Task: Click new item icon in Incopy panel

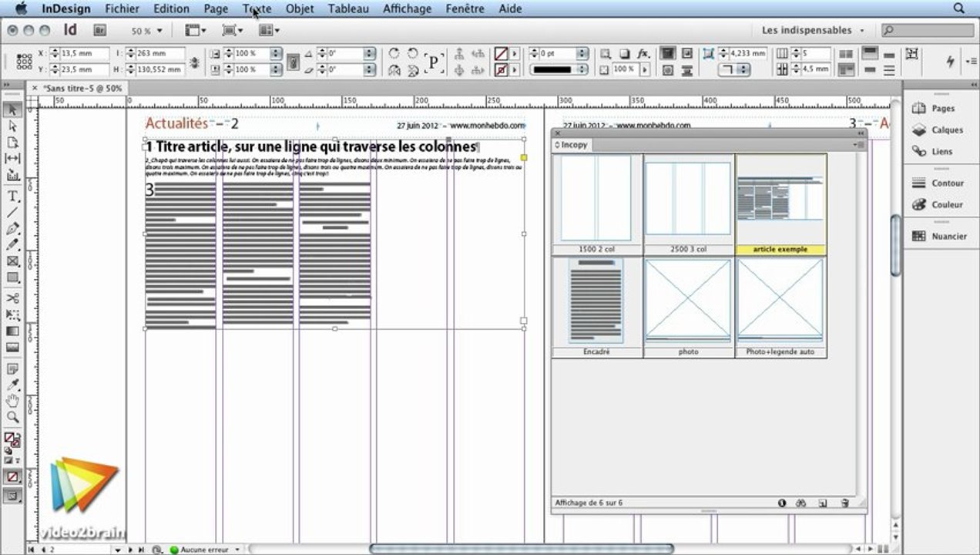Action: [x=823, y=503]
